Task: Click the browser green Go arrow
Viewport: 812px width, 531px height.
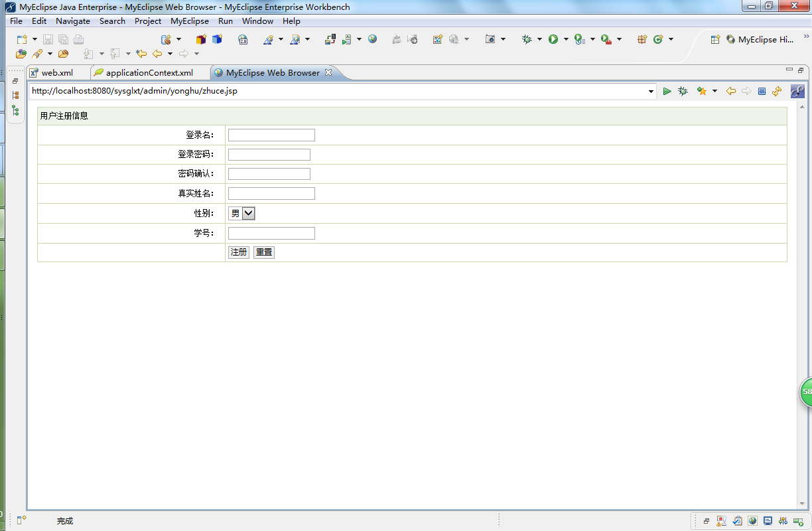Action: [x=667, y=91]
